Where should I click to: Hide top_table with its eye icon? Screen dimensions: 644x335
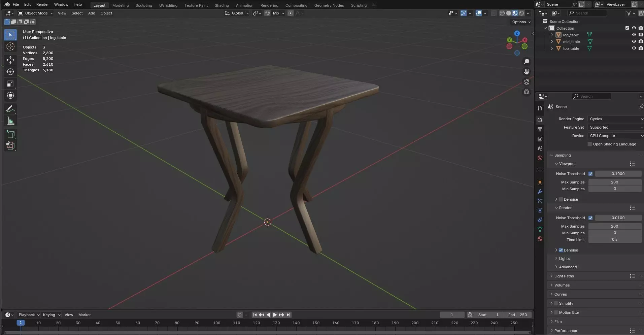pos(634,48)
